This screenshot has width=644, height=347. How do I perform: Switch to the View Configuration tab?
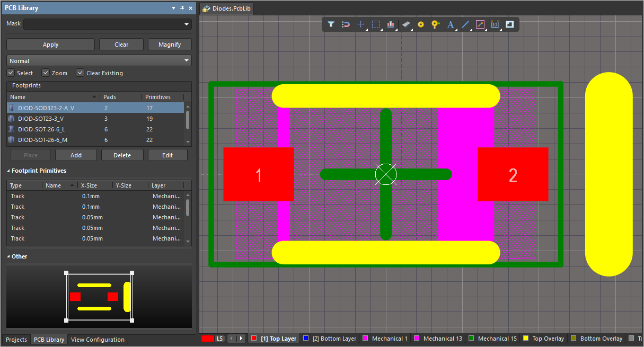point(98,340)
